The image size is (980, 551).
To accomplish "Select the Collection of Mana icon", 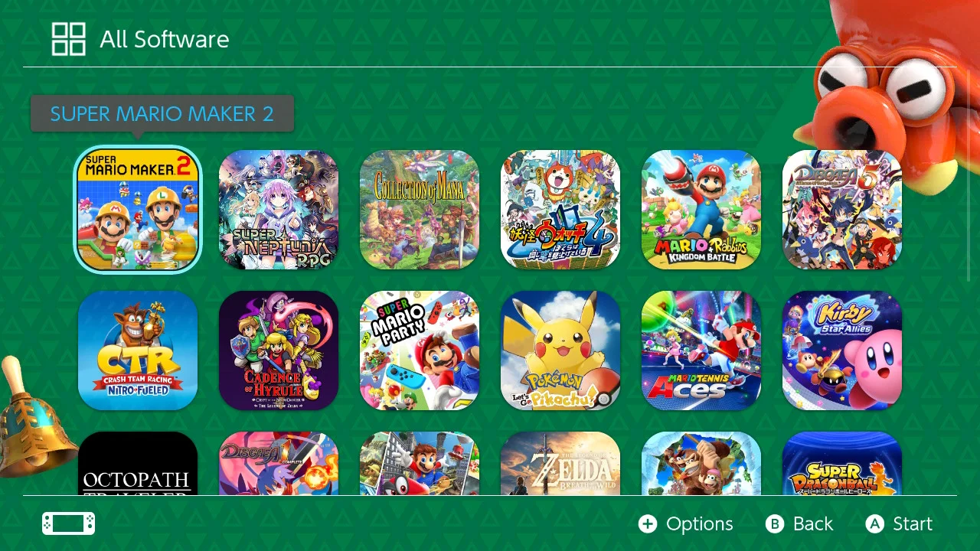I will [420, 209].
